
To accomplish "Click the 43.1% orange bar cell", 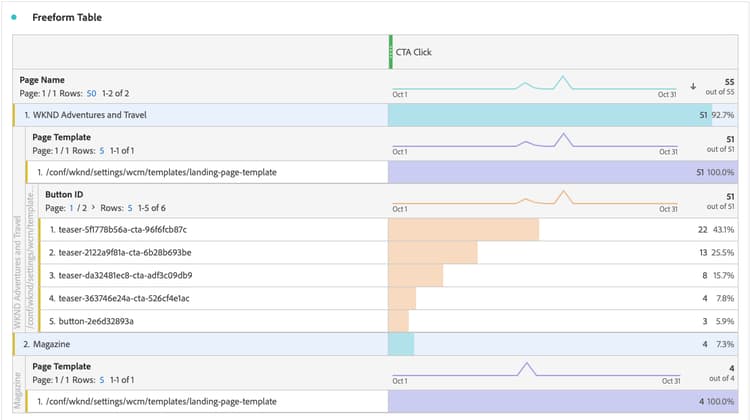I will (464, 229).
